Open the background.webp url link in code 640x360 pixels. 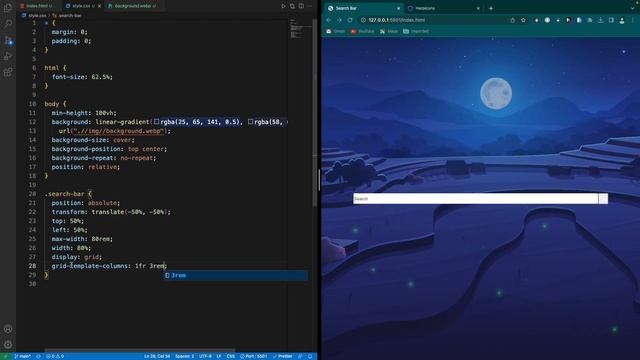click(x=118, y=131)
